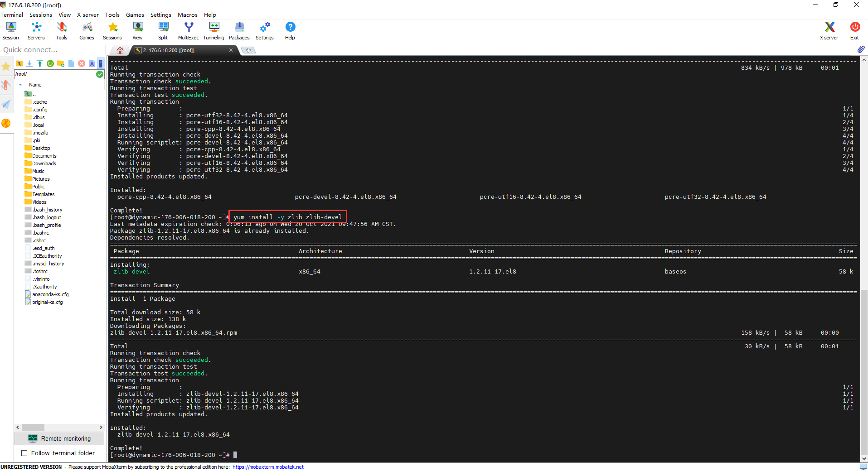Viewport: 868px width, 471px height.
Task: Open the Sessions menu
Action: pyautogui.click(x=41, y=15)
